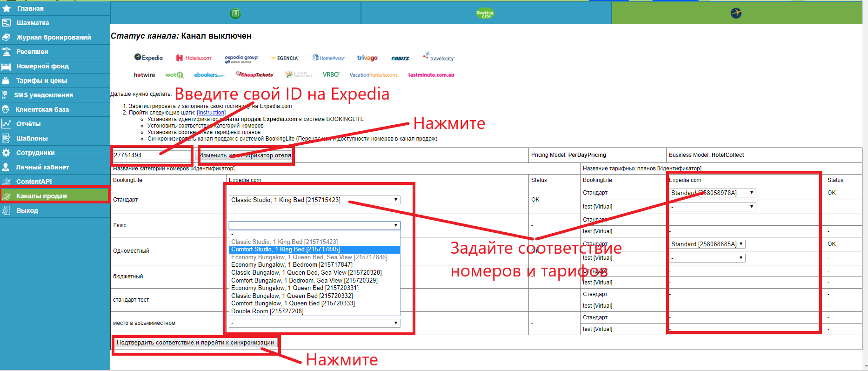Click the VacationRentals.com logo
This screenshot has width=868, height=371.
tap(374, 75)
